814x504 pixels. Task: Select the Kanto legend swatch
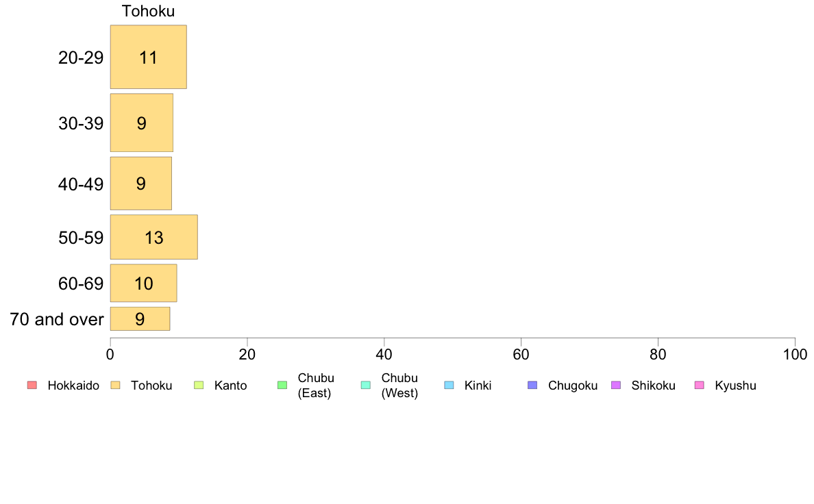click(199, 385)
